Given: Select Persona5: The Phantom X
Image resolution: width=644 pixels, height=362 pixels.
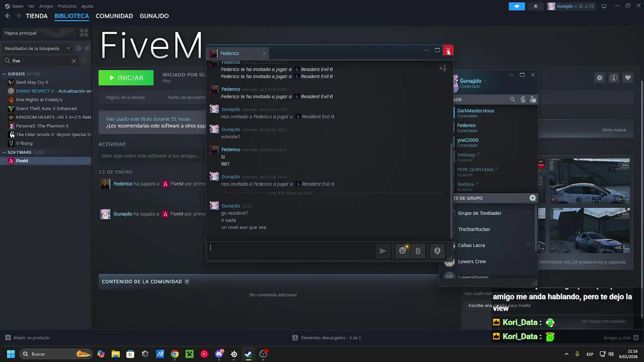Looking at the screenshot, I should click(x=42, y=126).
